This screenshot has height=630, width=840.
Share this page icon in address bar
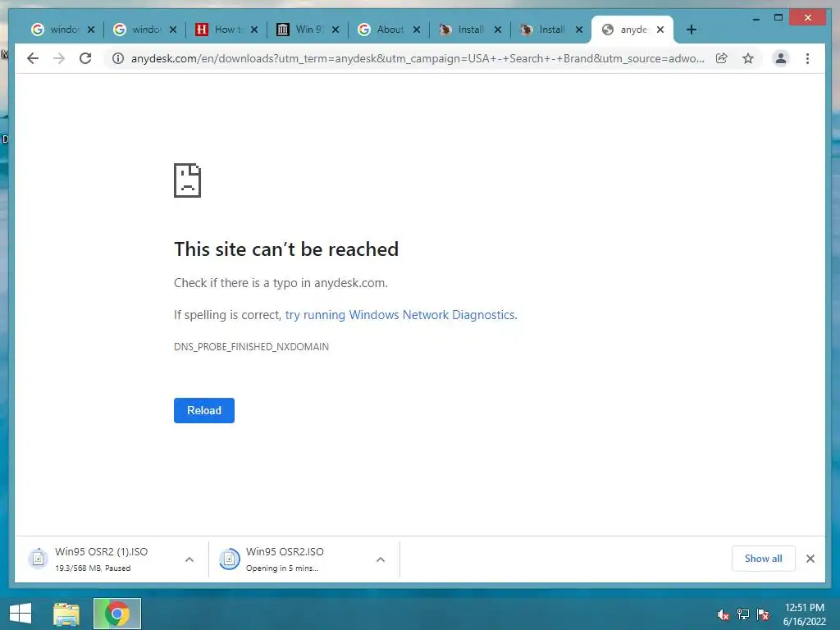click(x=722, y=58)
